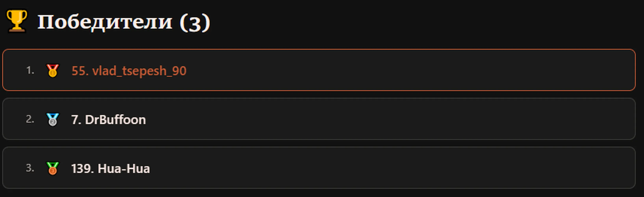Click the rank number 2. label
This screenshot has width=644, height=197.
point(30,119)
